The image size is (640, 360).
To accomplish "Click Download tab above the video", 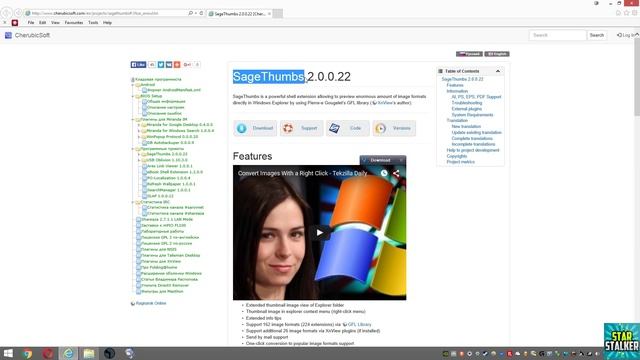I will (382, 160).
